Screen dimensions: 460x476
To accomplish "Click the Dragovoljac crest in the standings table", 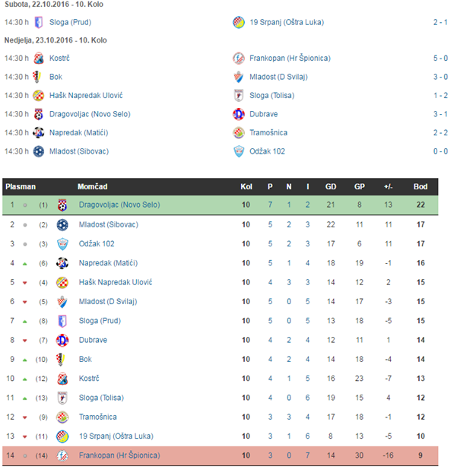I will pyautogui.click(x=62, y=205).
